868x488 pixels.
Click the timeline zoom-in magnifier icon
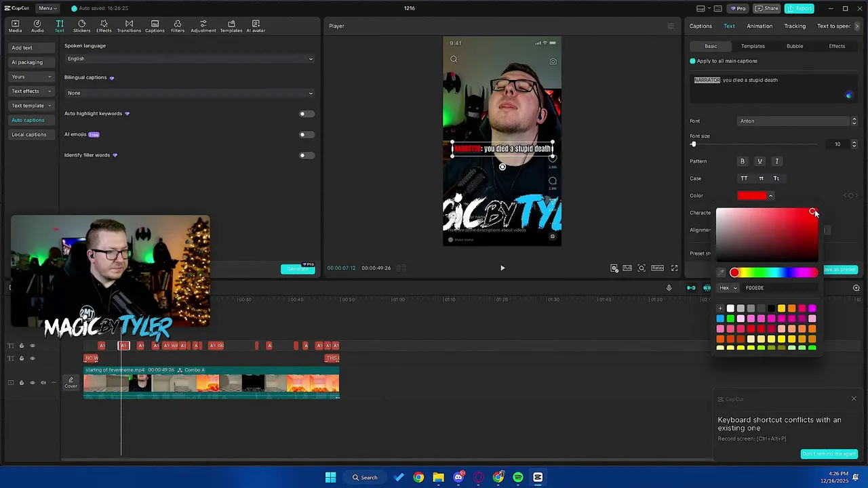point(856,287)
